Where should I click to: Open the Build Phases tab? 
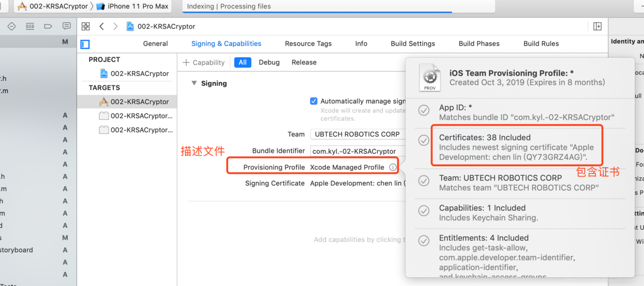point(479,44)
